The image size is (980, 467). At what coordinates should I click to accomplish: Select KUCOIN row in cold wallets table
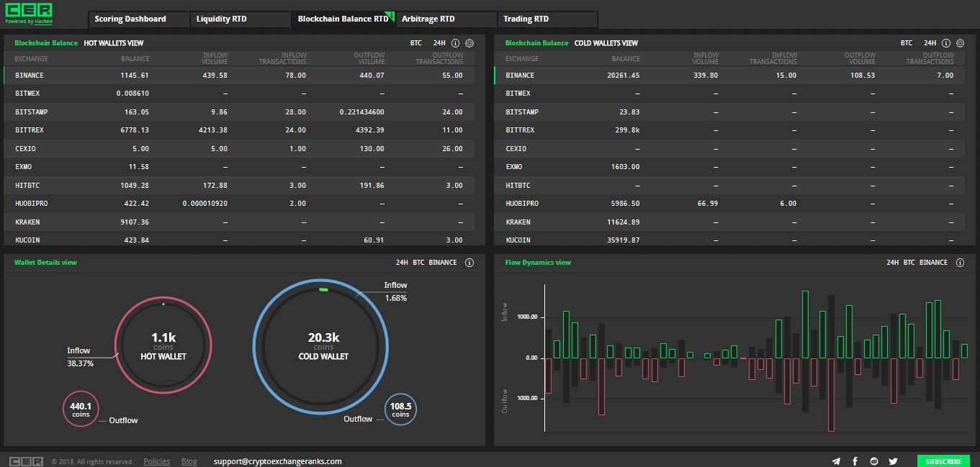pyautogui.click(x=729, y=240)
